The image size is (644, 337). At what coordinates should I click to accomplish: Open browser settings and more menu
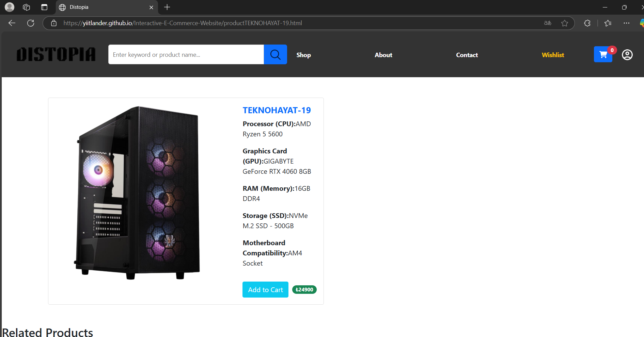coord(626,23)
